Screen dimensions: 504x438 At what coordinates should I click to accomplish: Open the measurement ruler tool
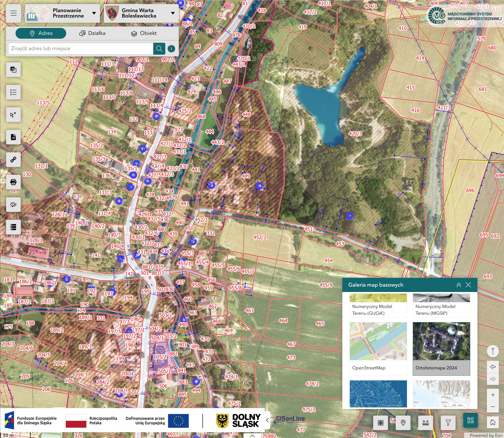tap(425, 423)
